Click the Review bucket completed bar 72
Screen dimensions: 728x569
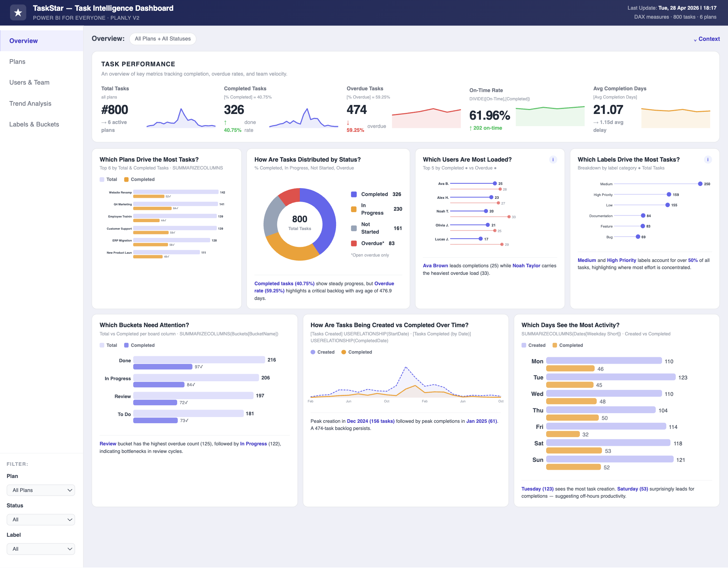point(155,403)
